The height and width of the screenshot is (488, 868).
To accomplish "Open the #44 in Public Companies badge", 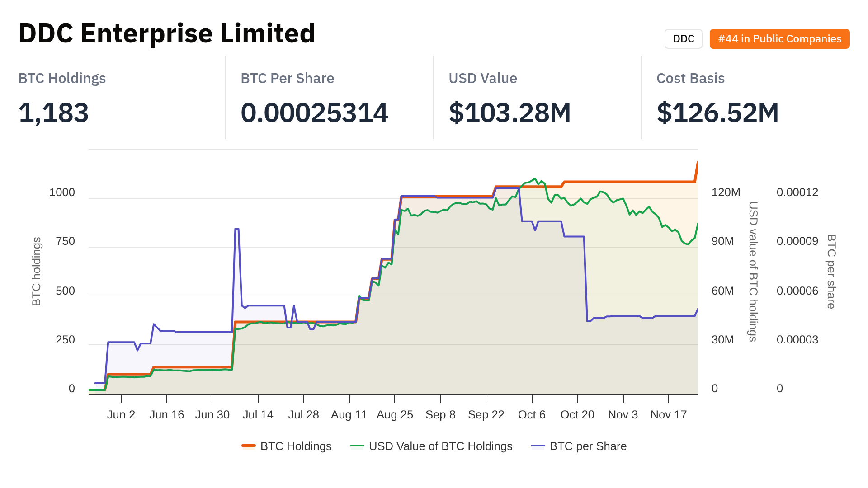I will pyautogui.click(x=779, y=39).
